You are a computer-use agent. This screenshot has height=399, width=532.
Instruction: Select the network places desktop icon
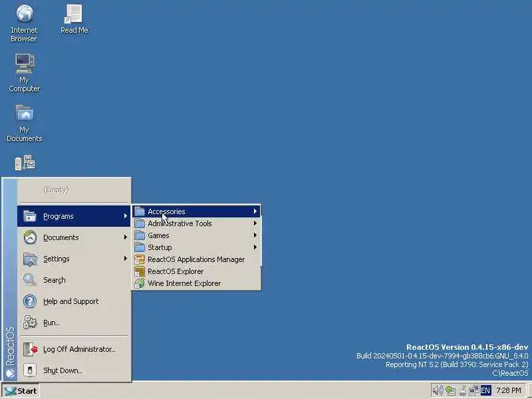pyautogui.click(x=25, y=163)
